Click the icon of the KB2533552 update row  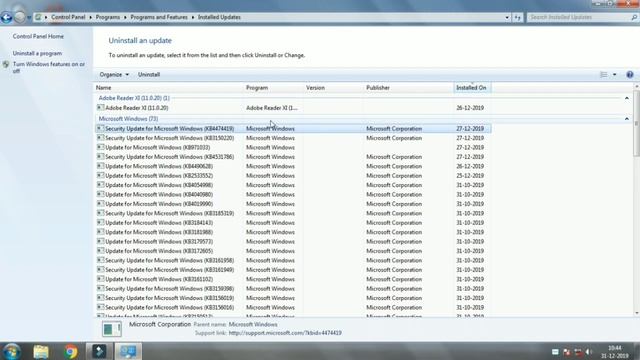coord(100,176)
